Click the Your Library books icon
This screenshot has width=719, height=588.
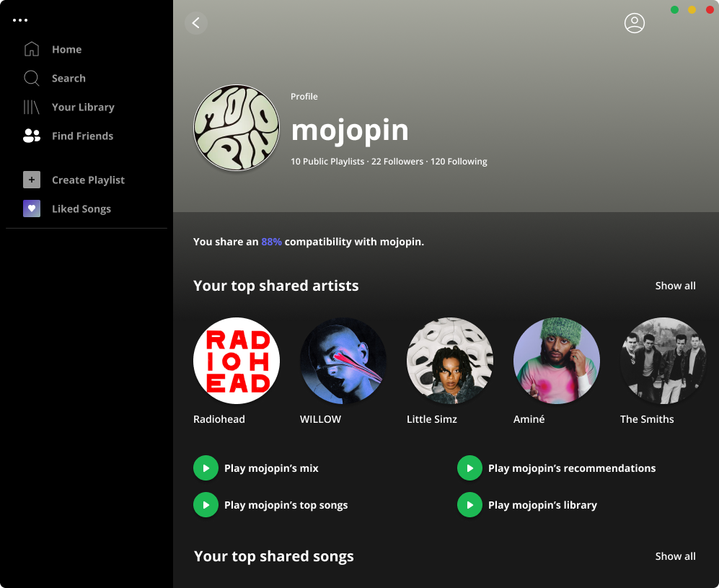tap(32, 107)
